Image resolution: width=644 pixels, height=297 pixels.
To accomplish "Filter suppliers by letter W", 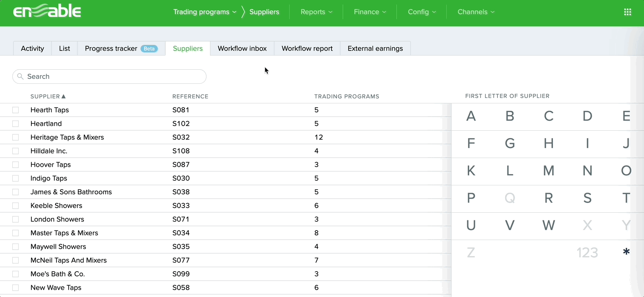I will tap(549, 225).
